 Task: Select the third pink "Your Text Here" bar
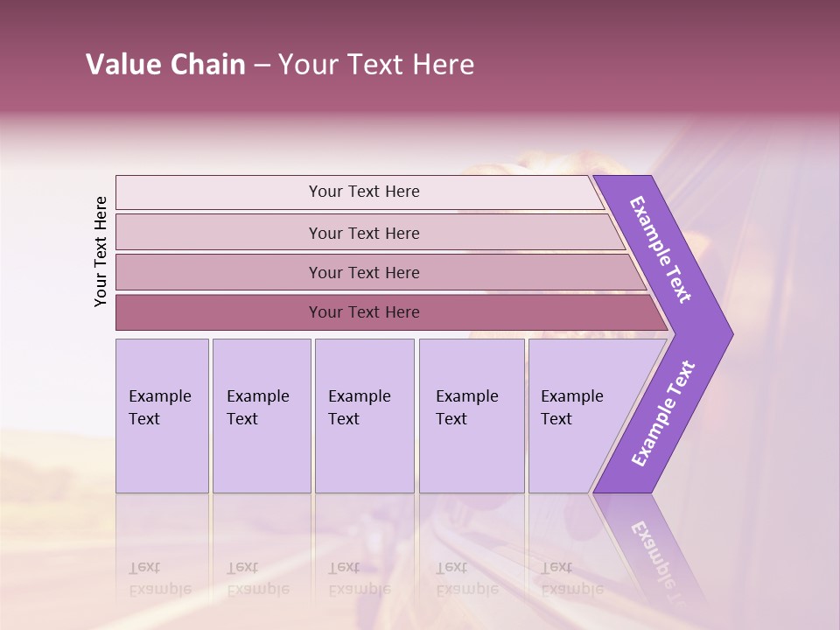381,272
